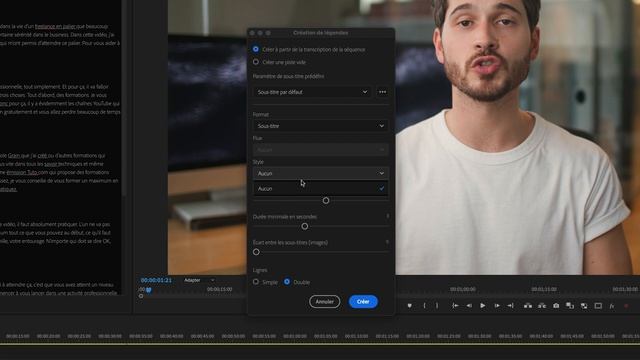This screenshot has width=640, height=360.
Task: Click the Extract icon
Action: [542, 306]
